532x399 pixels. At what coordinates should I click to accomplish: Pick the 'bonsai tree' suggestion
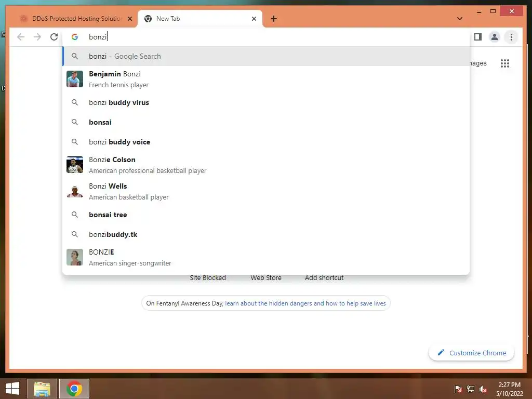(x=267, y=215)
